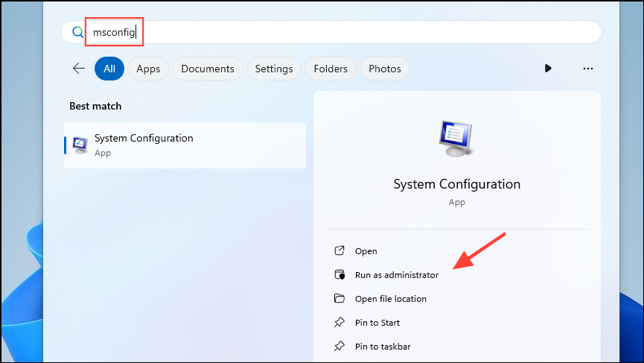
Task: Click the large System Configuration preview icon
Action: pyautogui.click(x=456, y=139)
